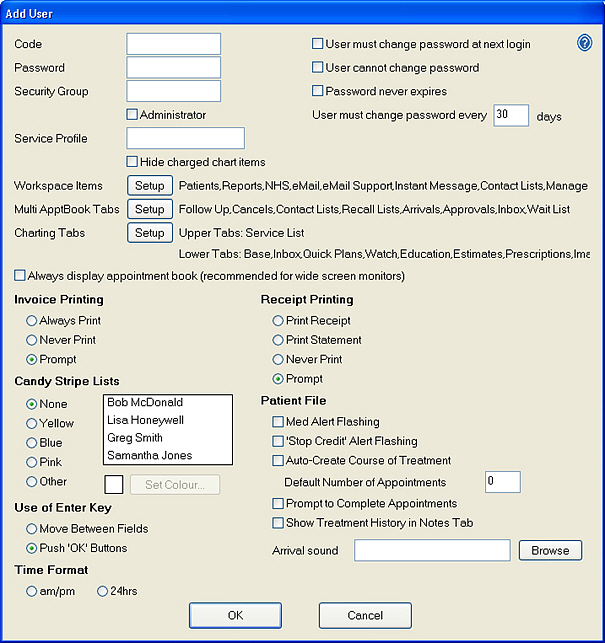The height and width of the screenshot is (643, 605).
Task: Click the custom colour swatch box
Action: [114, 485]
